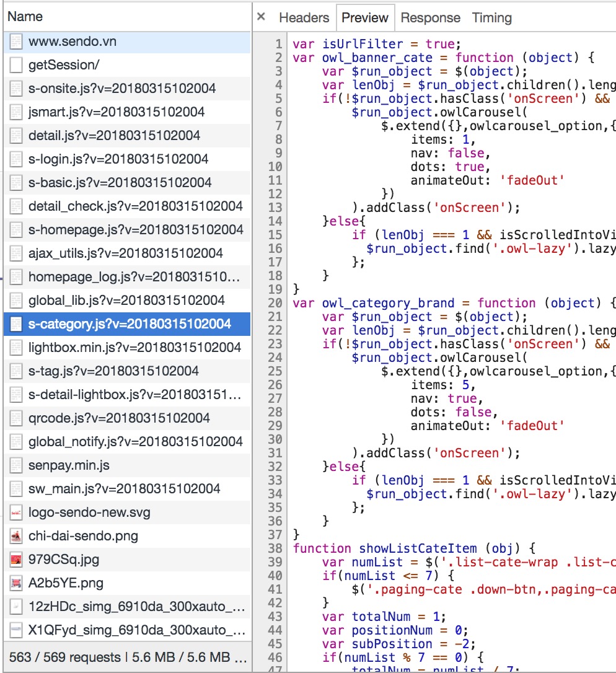Click the Name column header

tap(25, 17)
